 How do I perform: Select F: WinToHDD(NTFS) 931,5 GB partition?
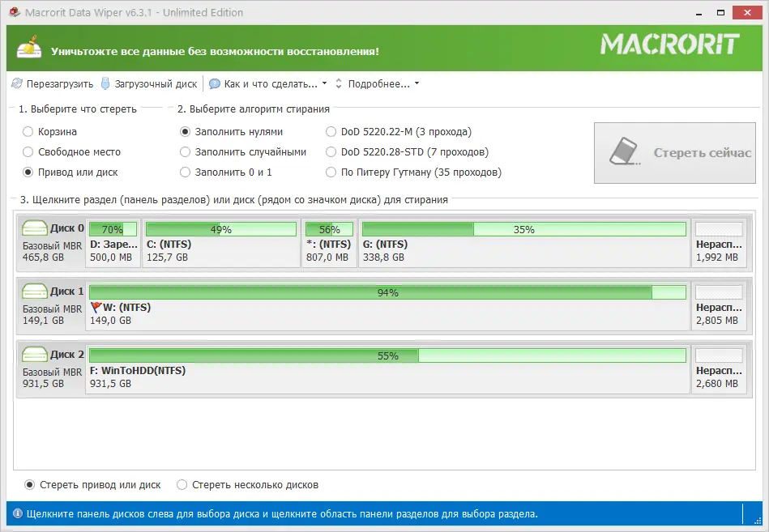[387, 370]
